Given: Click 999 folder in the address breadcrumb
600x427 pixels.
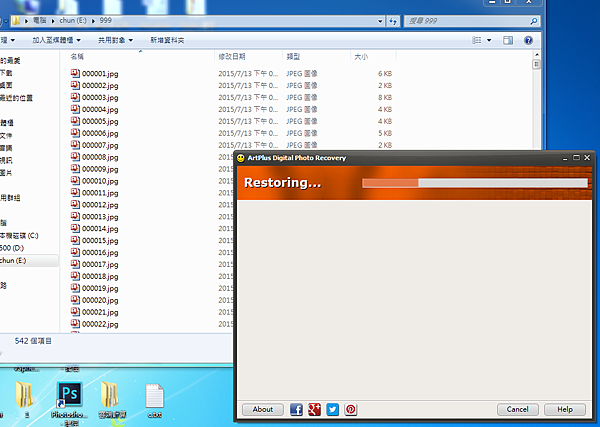Looking at the screenshot, I should click(106, 21).
